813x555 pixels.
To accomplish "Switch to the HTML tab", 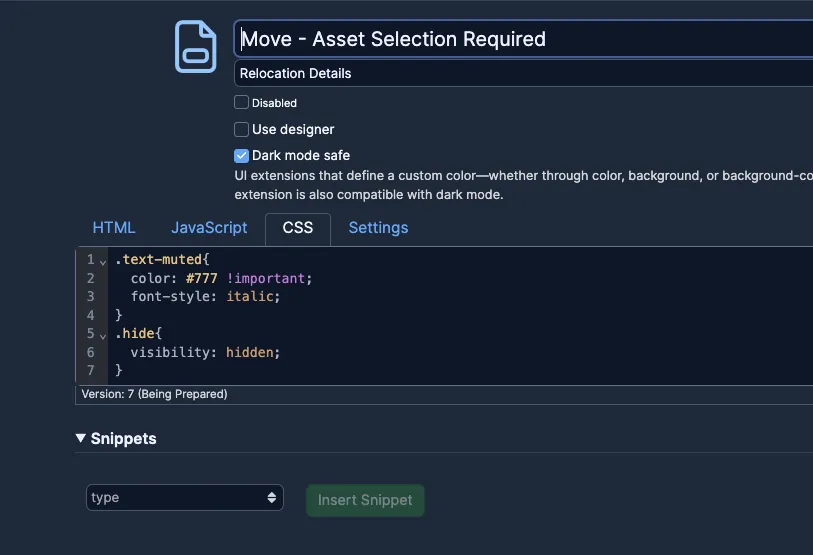I will 114,228.
